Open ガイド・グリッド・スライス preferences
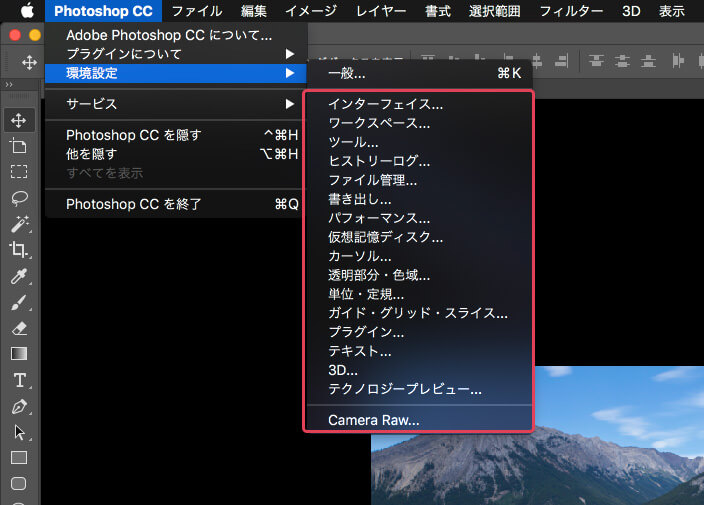The image size is (704, 505). click(x=420, y=313)
